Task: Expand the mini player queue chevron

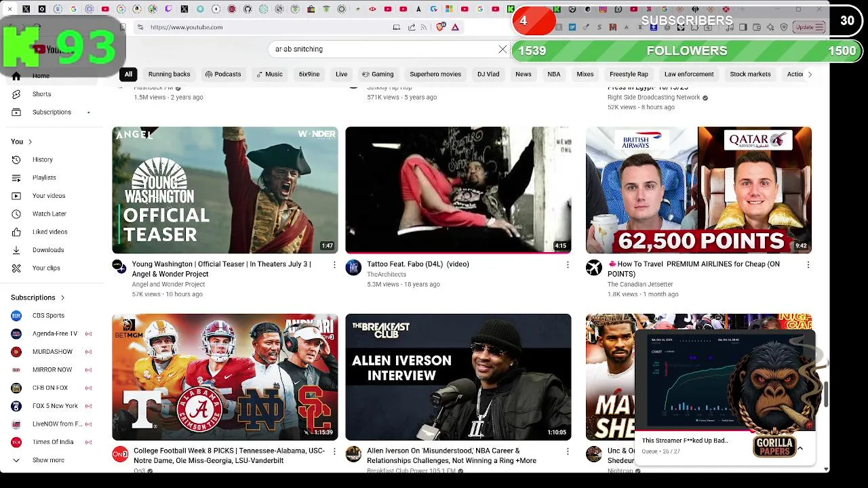Action: pyautogui.click(x=800, y=448)
